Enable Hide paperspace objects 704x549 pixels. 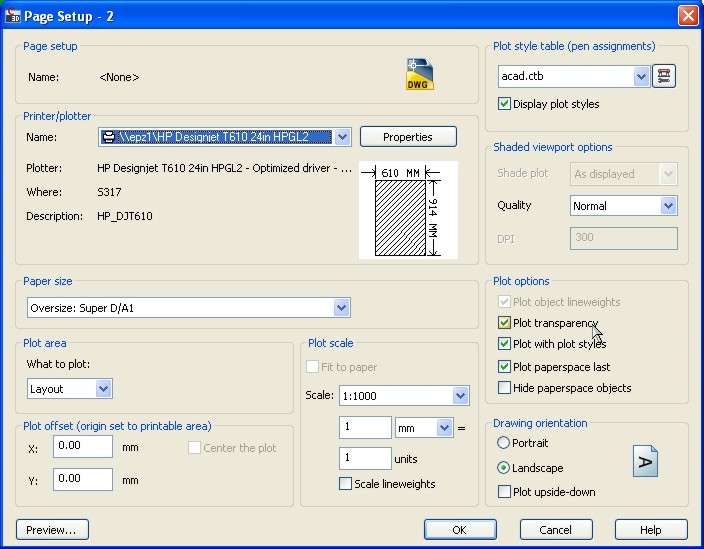(x=505, y=388)
